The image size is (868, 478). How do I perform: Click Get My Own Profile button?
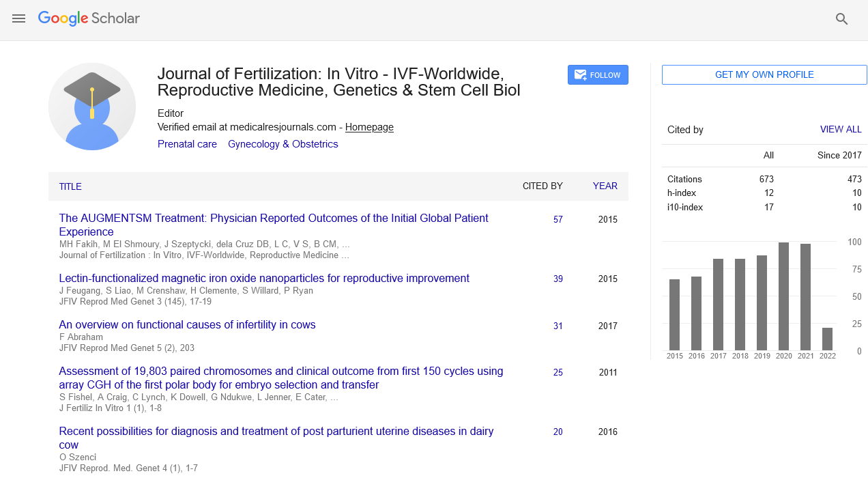pos(764,75)
